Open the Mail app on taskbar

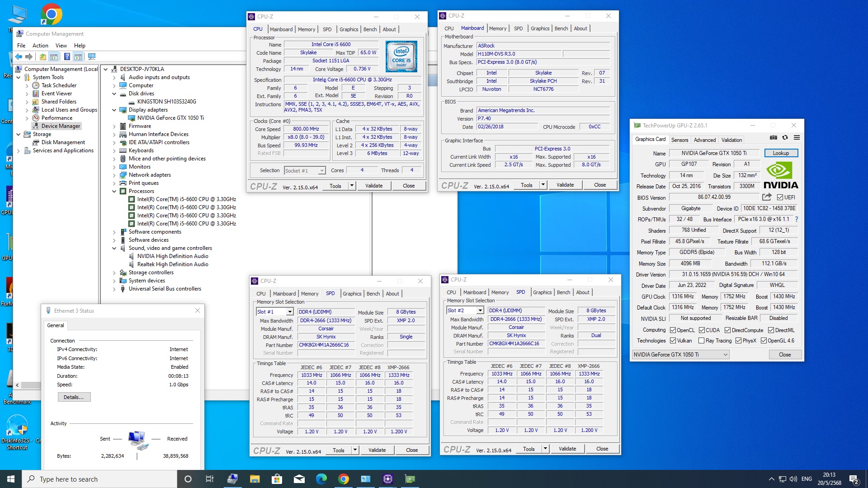(299, 479)
